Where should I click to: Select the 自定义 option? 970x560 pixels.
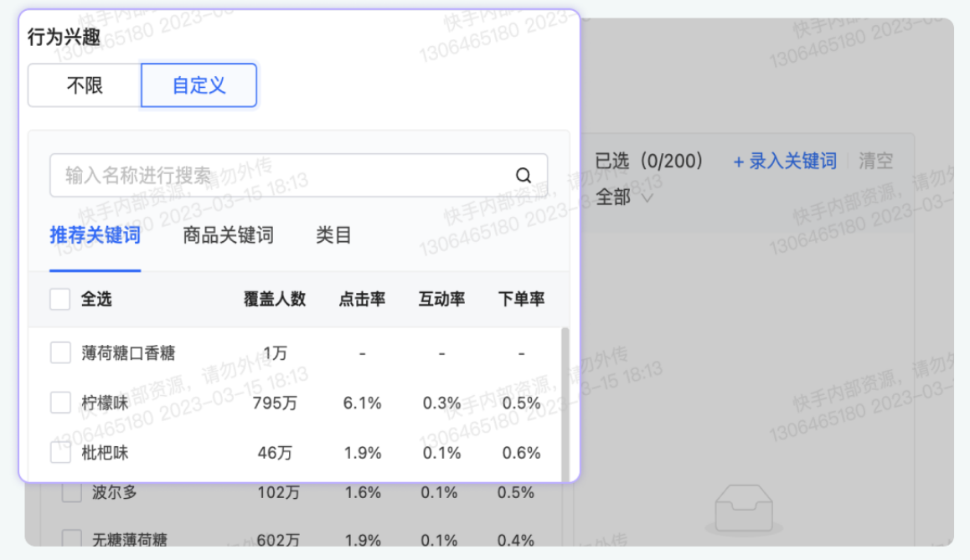pos(199,85)
